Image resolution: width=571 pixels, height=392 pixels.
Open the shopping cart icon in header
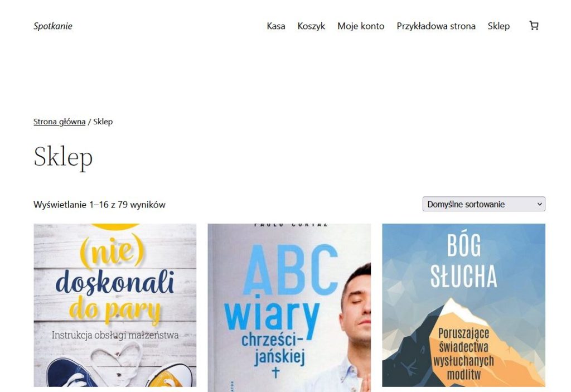(534, 26)
